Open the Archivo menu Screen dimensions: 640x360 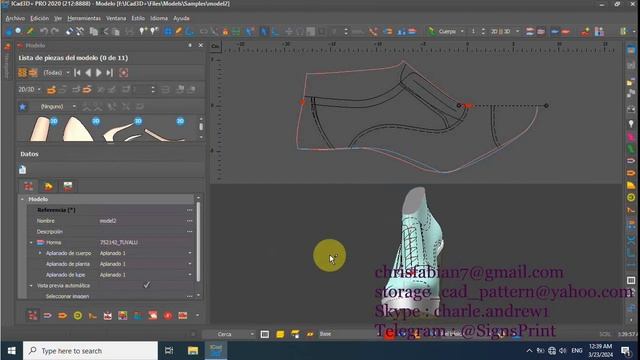coord(15,18)
